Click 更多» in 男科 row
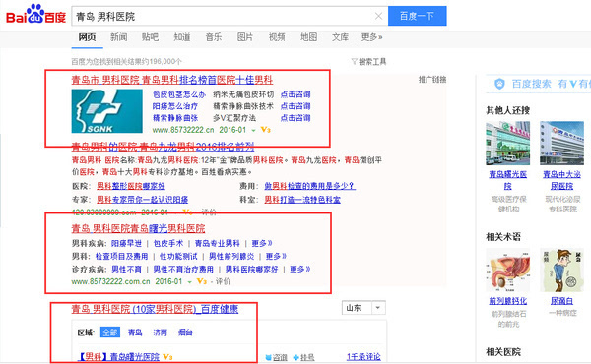 pos(276,257)
